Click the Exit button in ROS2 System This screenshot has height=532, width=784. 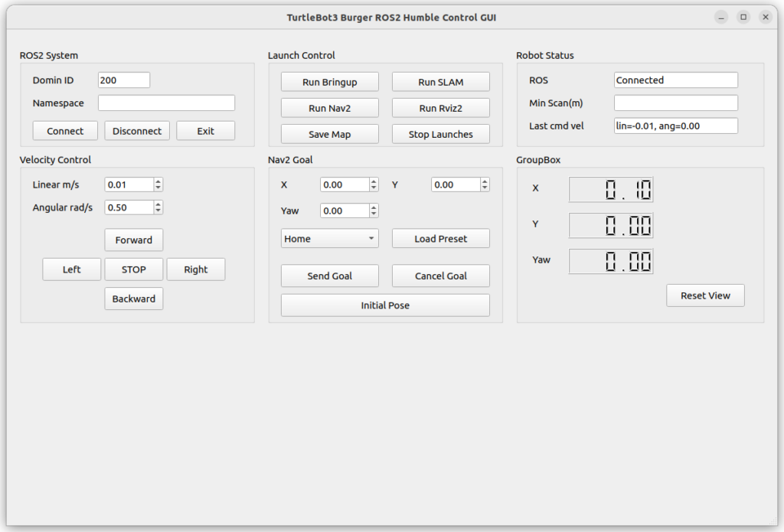point(205,131)
